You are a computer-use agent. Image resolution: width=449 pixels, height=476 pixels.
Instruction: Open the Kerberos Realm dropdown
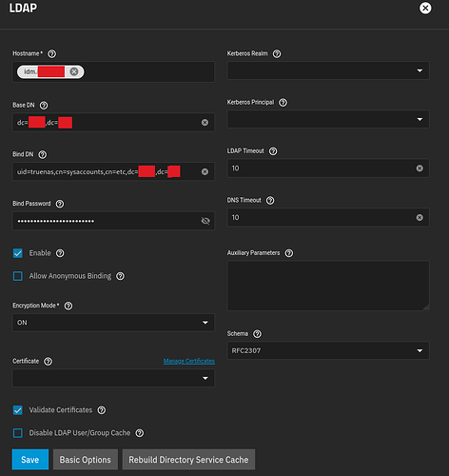(328, 70)
